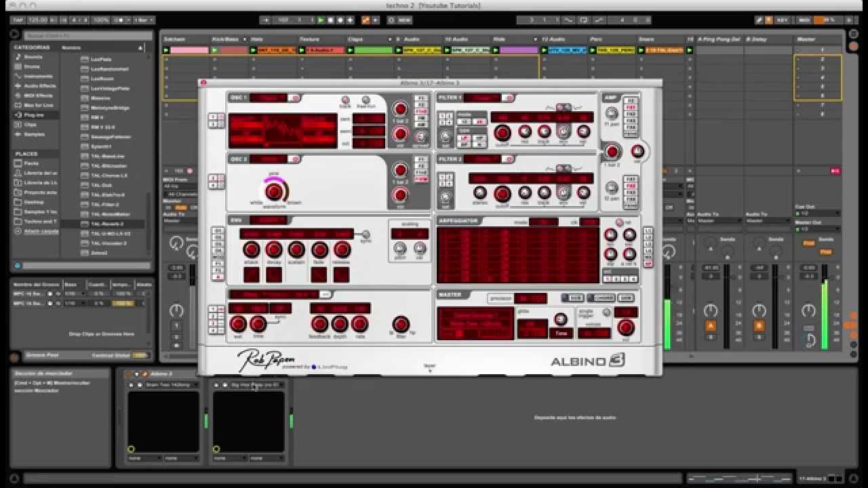Click the KEY map mode button

782,20
